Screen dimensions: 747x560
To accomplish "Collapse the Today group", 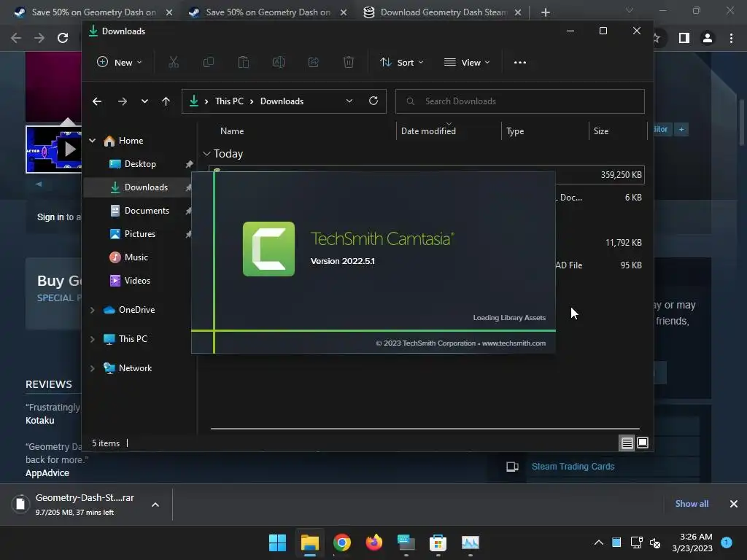I will (206, 154).
